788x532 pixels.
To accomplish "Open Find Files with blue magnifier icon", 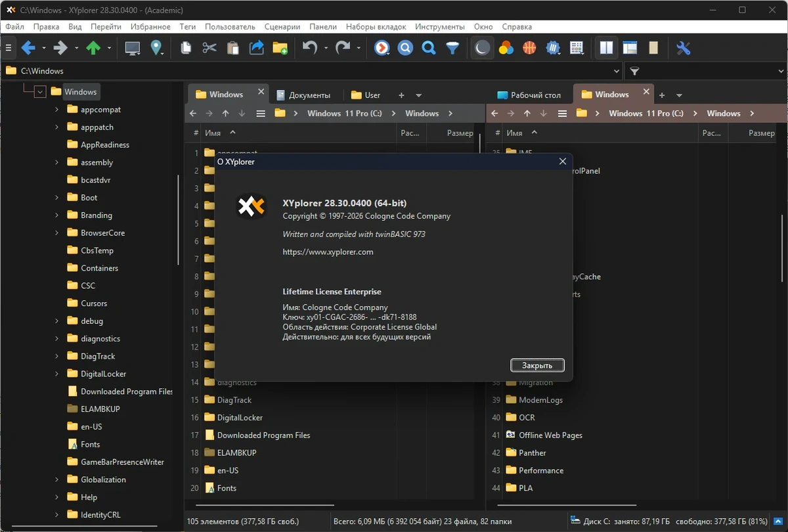I will click(x=429, y=48).
